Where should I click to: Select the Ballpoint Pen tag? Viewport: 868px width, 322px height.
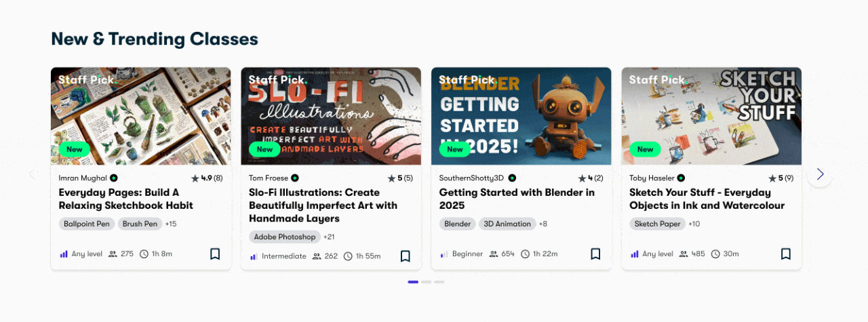87,224
